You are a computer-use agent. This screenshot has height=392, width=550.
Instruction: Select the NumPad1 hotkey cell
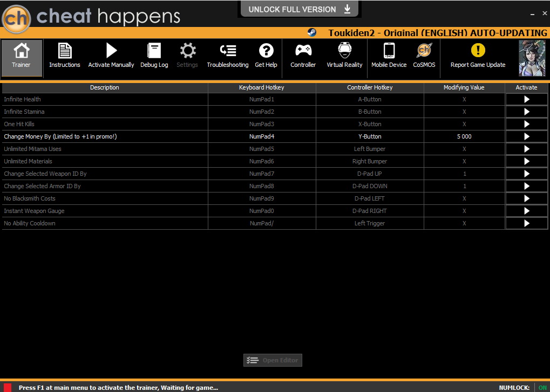[262, 100]
